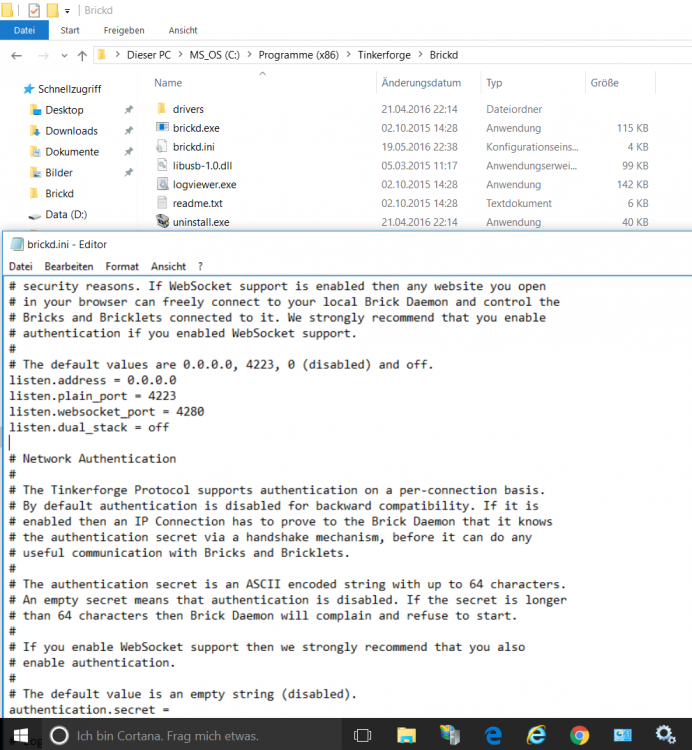
Task: Navigate back with the back arrow
Action: pyautogui.click(x=14, y=55)
